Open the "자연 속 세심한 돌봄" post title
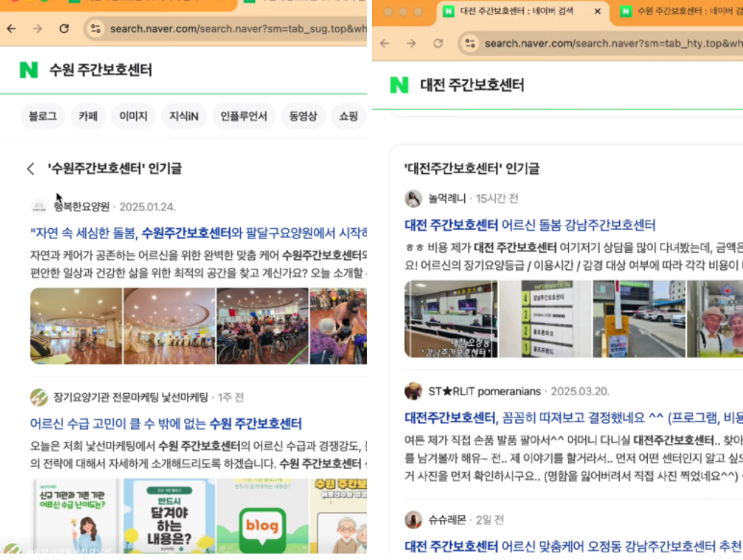This screenshot has height=560, width=743. coord(198,233)
